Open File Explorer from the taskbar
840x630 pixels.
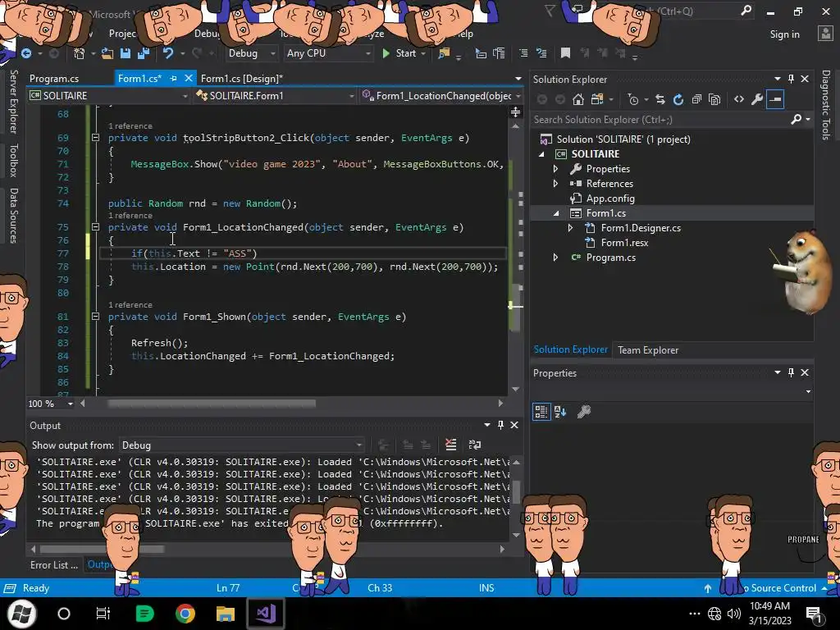click(226, 614)
